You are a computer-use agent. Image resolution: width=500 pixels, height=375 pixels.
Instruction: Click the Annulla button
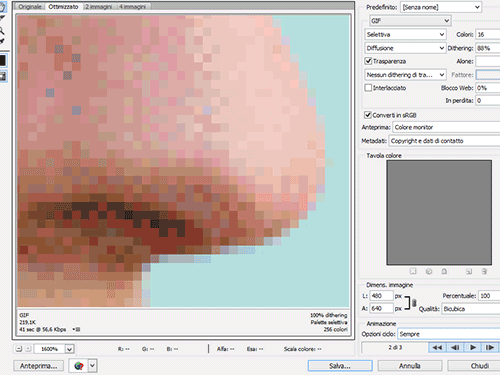410,366
